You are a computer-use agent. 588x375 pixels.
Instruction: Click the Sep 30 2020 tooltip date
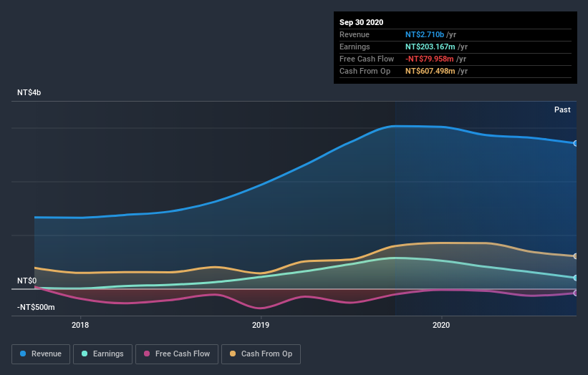(362, 22)
